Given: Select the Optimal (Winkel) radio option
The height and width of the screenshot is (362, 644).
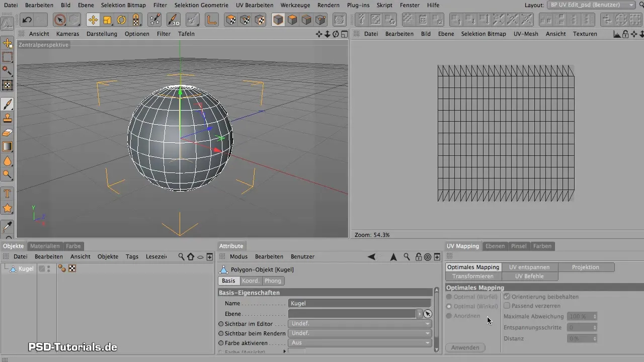Looking at the screenshot, I should (x=449, y=306).
